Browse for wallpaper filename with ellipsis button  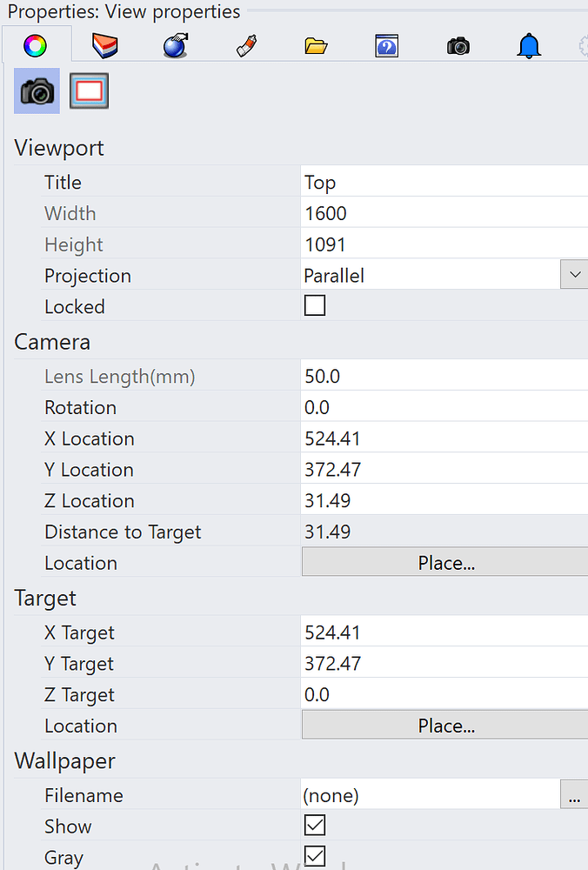coord(574,795)
